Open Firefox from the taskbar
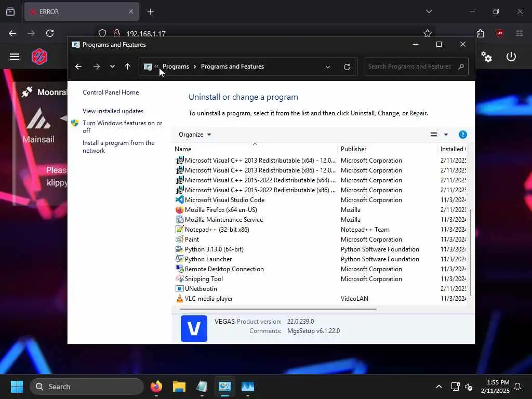This screenshot has width=532, height=399. (156, 387)
